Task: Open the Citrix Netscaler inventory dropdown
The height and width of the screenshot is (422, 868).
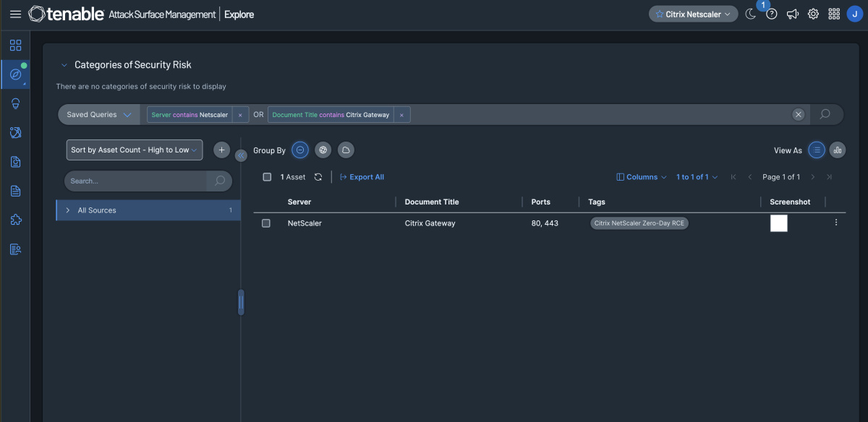Action: (693, 14)
